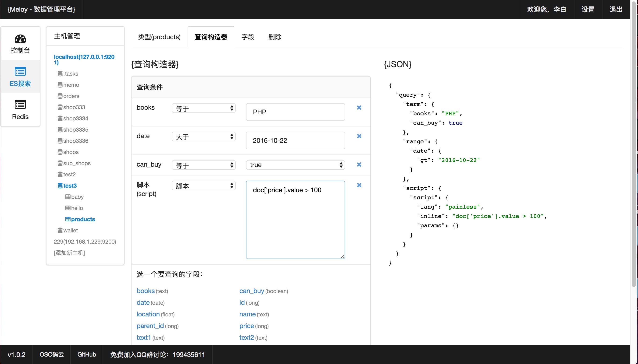Open 设置 in the top bar
The width and height of the screenshot is (638, 364).
tap(588, 9)
